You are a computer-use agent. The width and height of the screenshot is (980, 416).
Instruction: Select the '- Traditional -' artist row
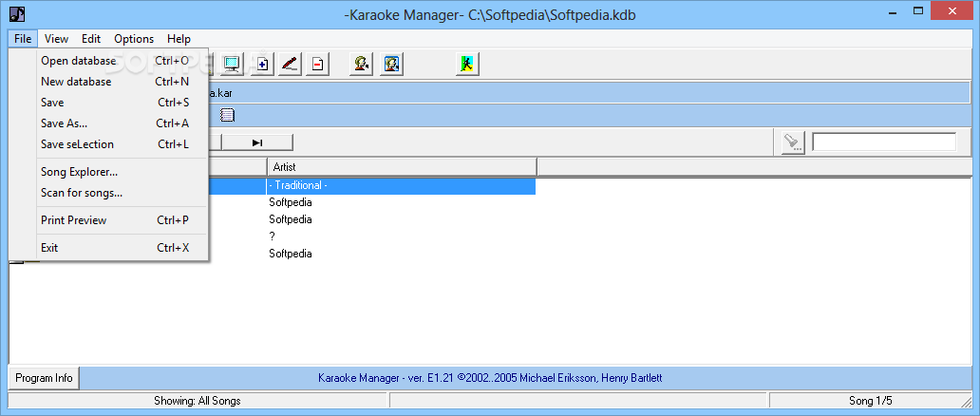click(x=401, y=186)
